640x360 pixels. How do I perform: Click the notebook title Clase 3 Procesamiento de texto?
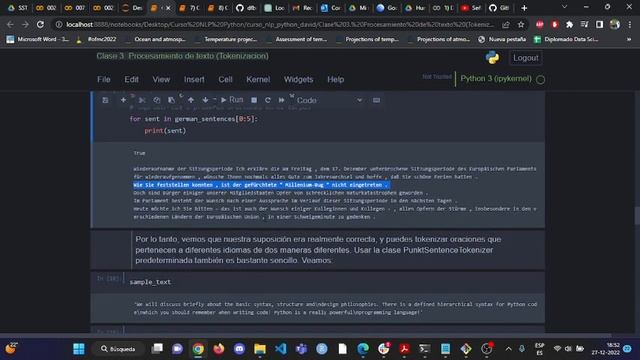pyautogui.click(x=182, y=56)
